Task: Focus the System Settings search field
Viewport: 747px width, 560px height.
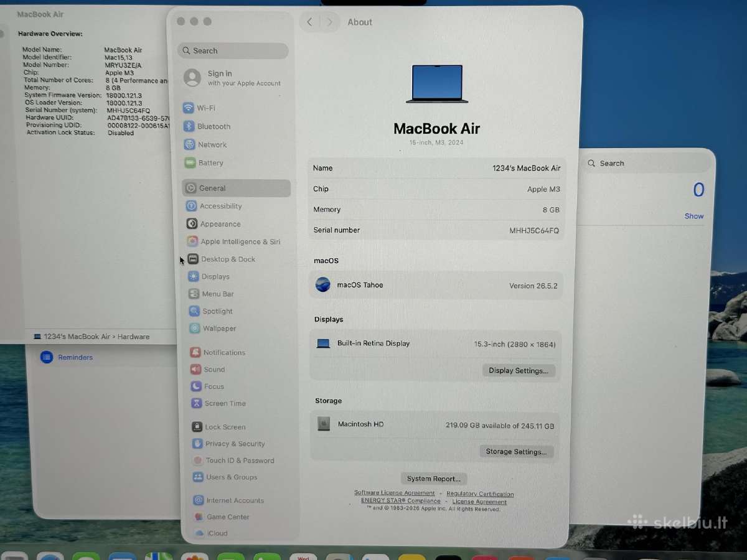Action: tap(233, 50)
